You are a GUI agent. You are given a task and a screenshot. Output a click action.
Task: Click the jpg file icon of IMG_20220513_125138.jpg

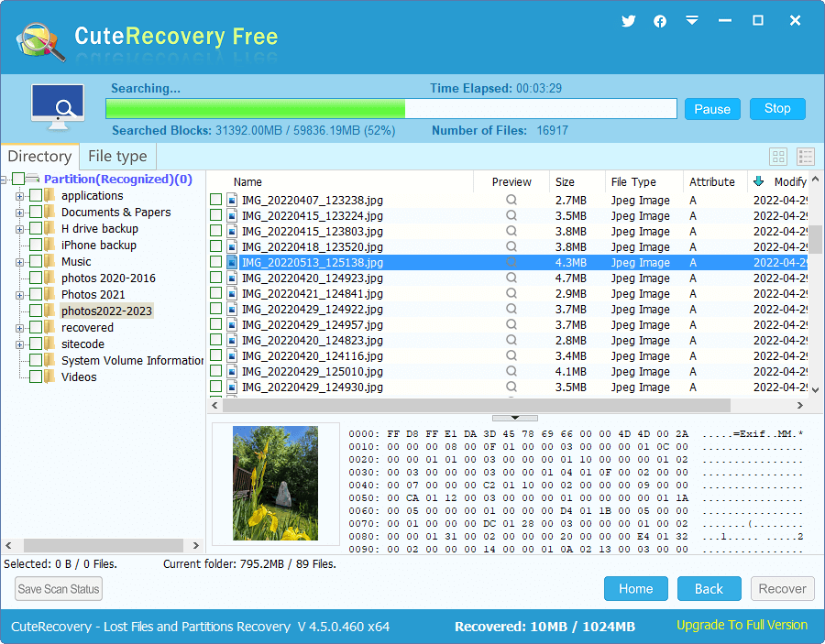tap(232, 262)
